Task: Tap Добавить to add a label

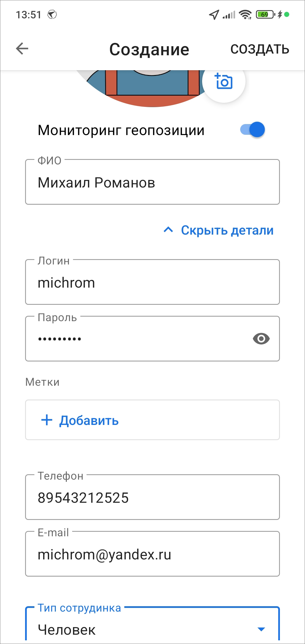Action: [x=89, y=420]
